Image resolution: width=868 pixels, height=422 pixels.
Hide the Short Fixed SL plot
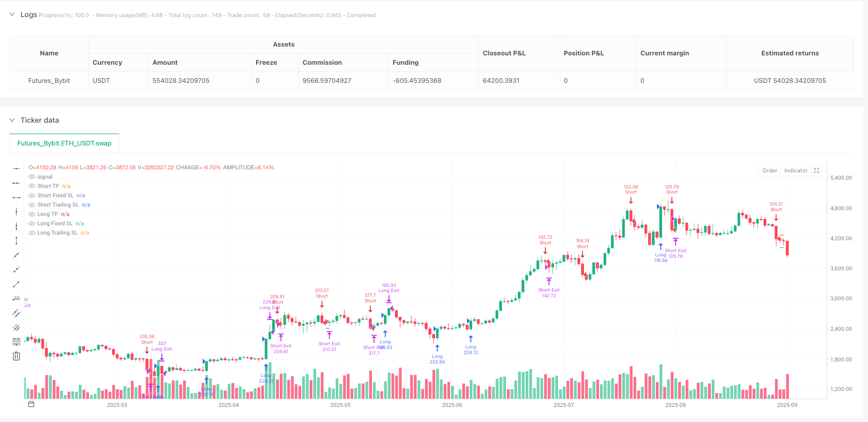32,196
